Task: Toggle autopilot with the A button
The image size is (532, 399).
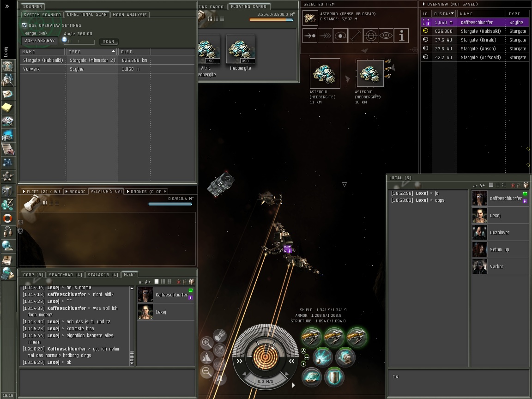Action: [219, 378]
